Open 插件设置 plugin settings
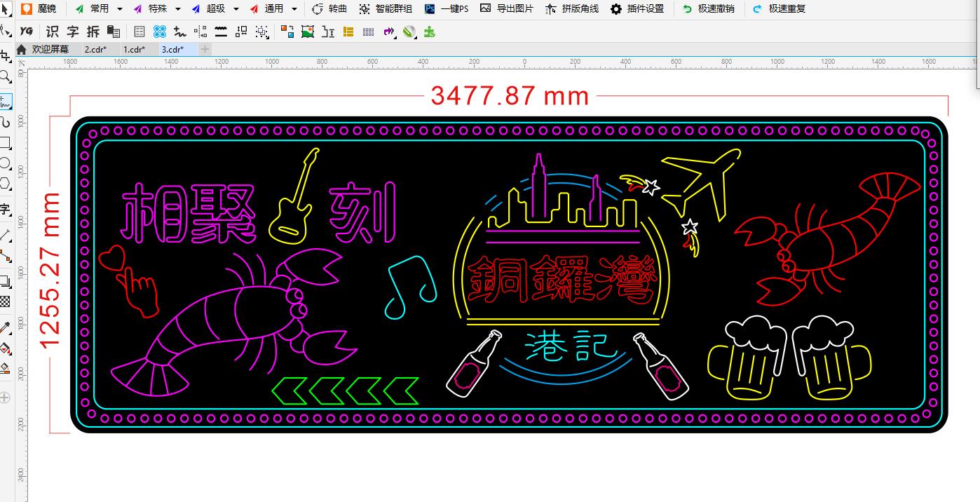Screen dimensions: 980x502 click(637, 8)
